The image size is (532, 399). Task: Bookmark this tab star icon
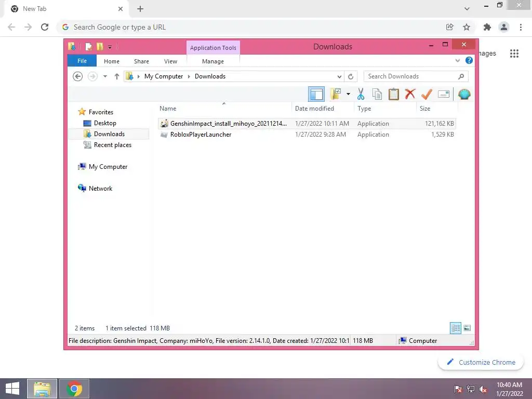[x=467, y=27]
